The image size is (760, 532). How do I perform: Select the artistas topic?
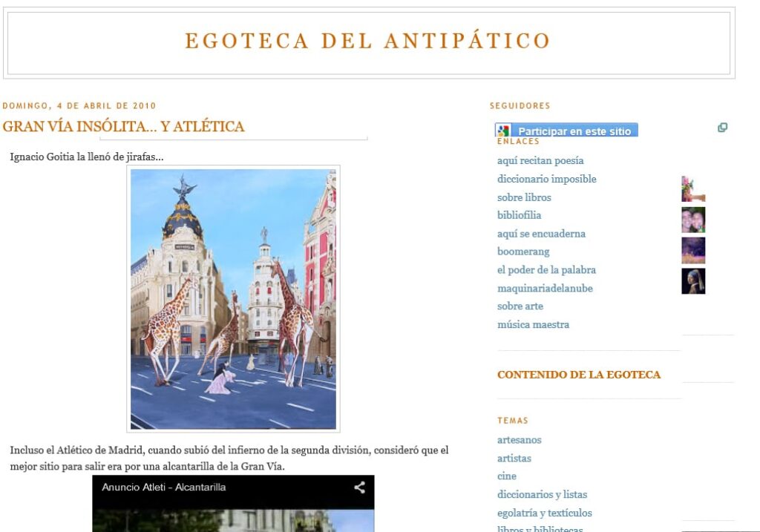click(x=514, y=459)
